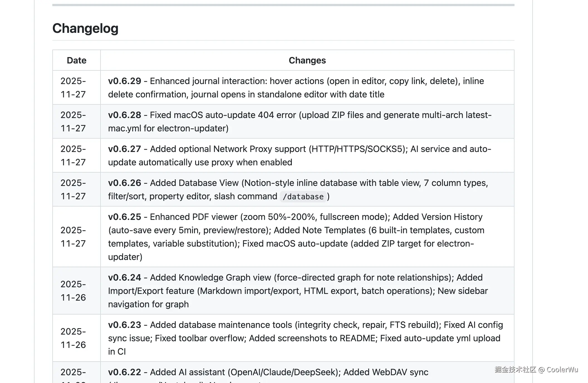This screenshot has width=588, height=383.
Task: Click the v0.6.26 version label
Action: pos(124,183)
